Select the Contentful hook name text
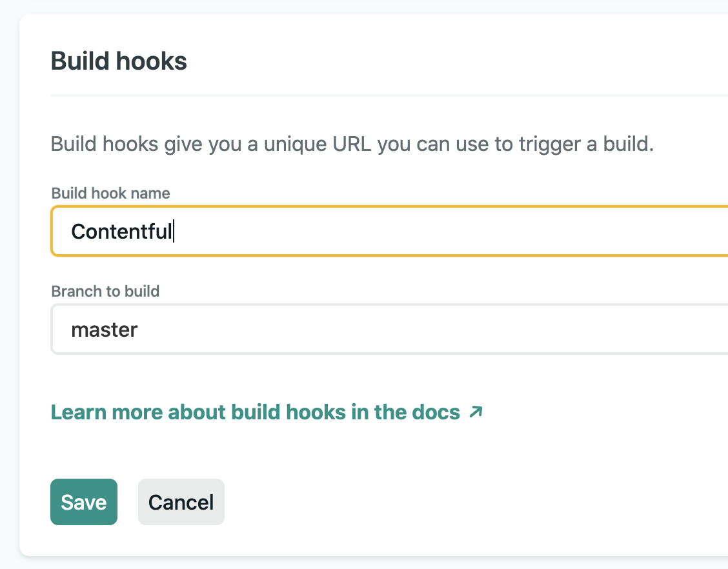Screen dimensions: 728x569 coord(122,231)
